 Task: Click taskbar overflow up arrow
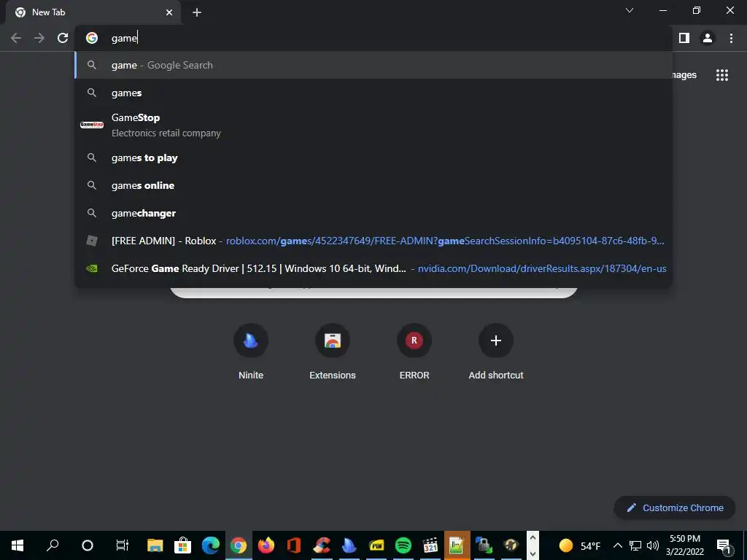533,538
